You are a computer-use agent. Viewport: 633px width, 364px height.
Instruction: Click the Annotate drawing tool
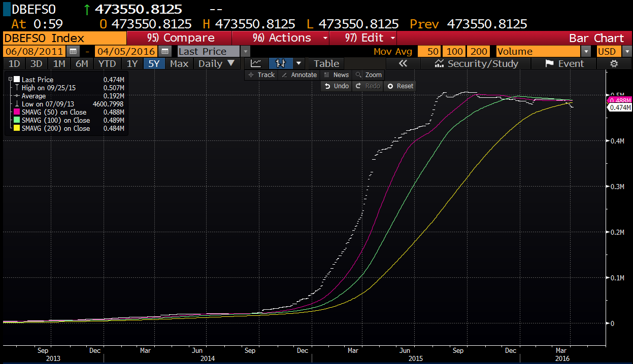click(299, 75)
